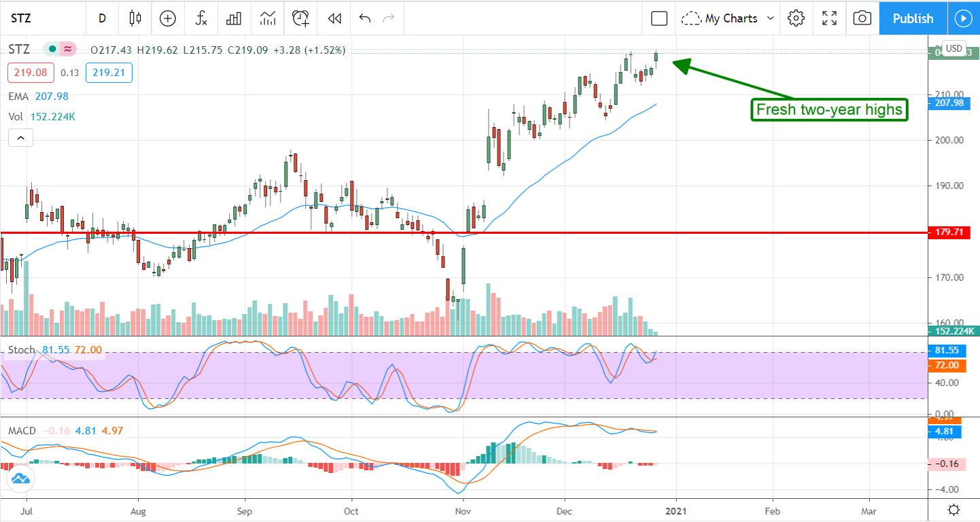The height and width of the screenshot is (522, 980).
Task: Click the blue 219.21 buy price button
Action: pyautogui.click(x=109, y=73)
